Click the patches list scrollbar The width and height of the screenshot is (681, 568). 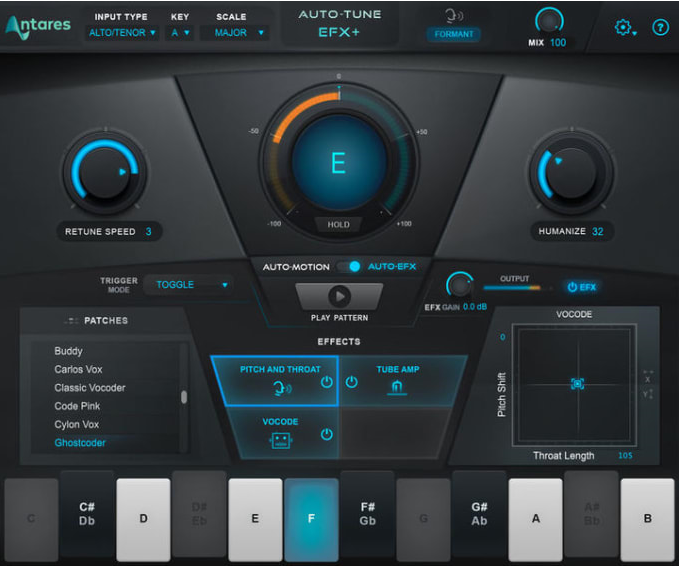[x=184, y=397]
